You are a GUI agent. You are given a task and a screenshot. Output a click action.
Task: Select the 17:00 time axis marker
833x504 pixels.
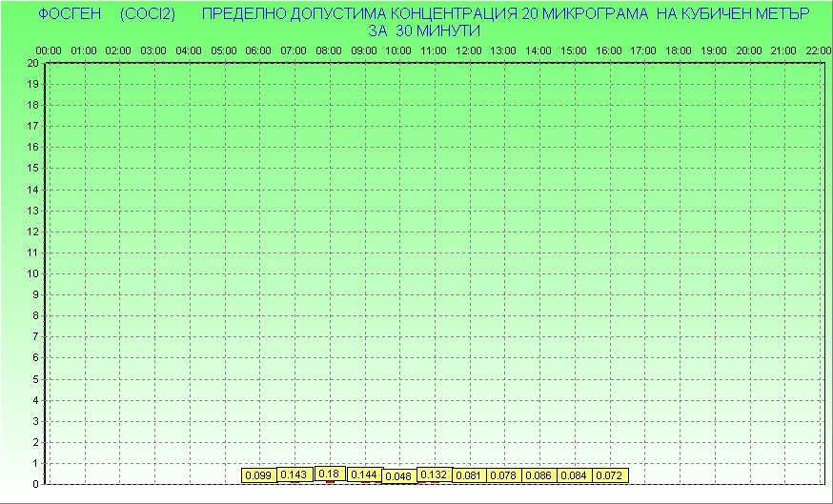643,50
